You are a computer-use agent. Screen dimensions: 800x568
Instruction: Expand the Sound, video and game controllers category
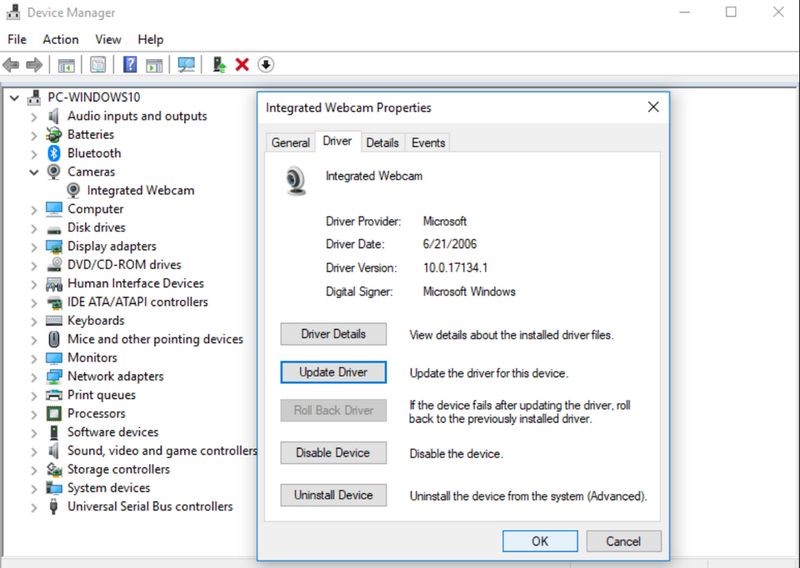click(34, 452)
